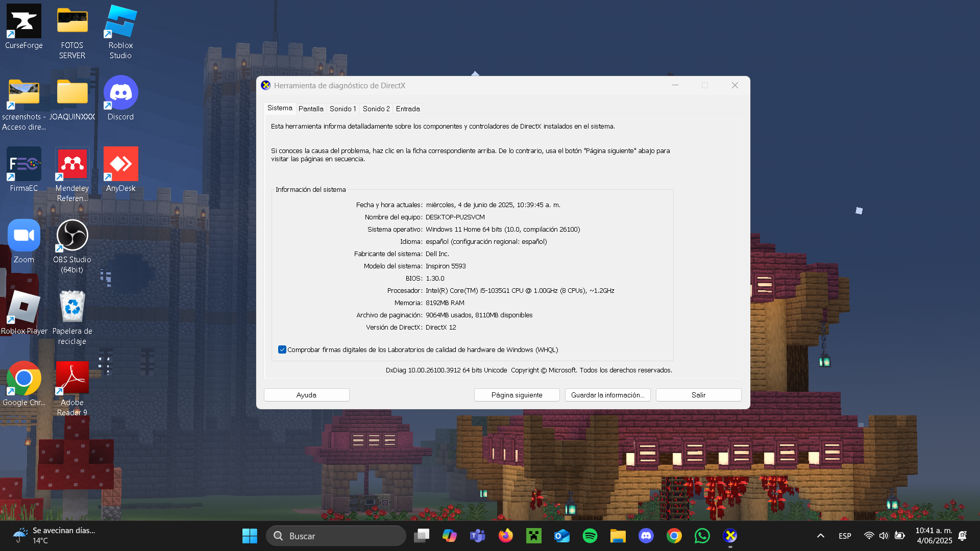
Task: Click the Spotify taskbar icon
Action: [x=590, y=536]
